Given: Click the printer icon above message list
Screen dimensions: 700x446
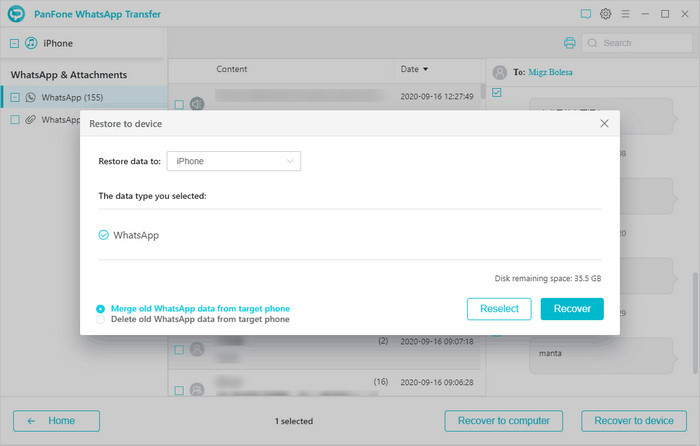Looking at the screenshot, I should tap(570, 43).
